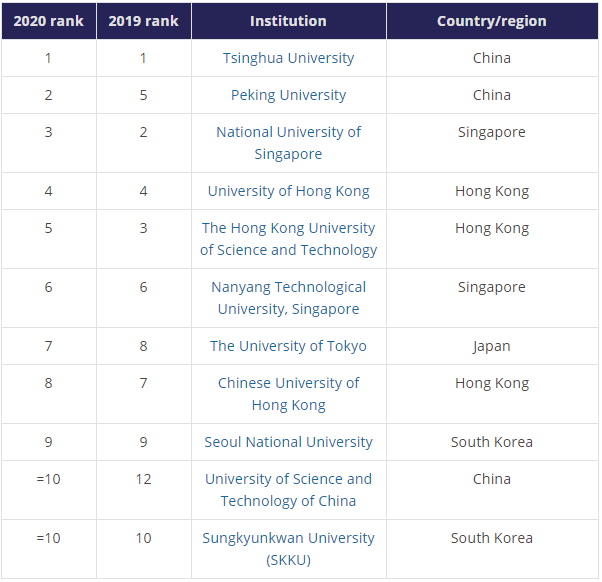Click the Japan country cell
This screenshot has width=602, height=582.
[491, 346]
